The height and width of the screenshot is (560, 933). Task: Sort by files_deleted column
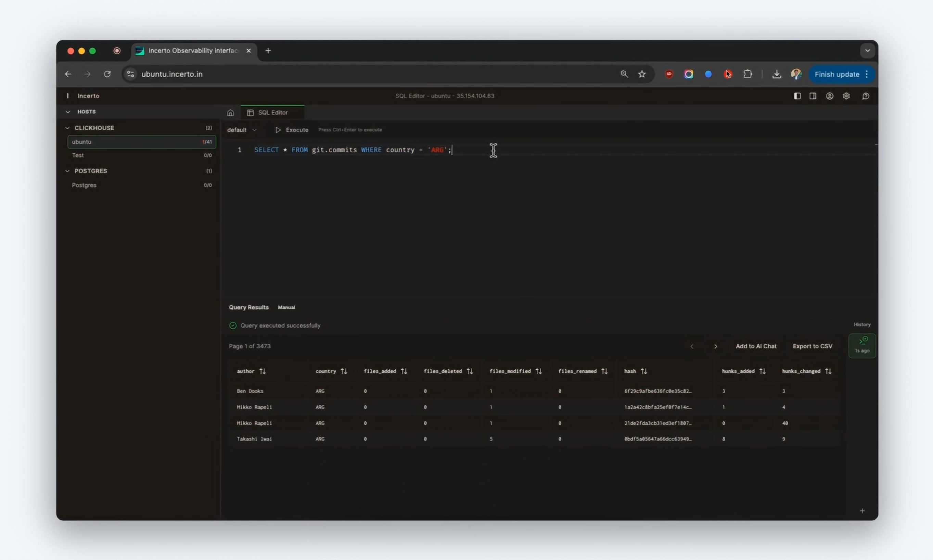470,371
